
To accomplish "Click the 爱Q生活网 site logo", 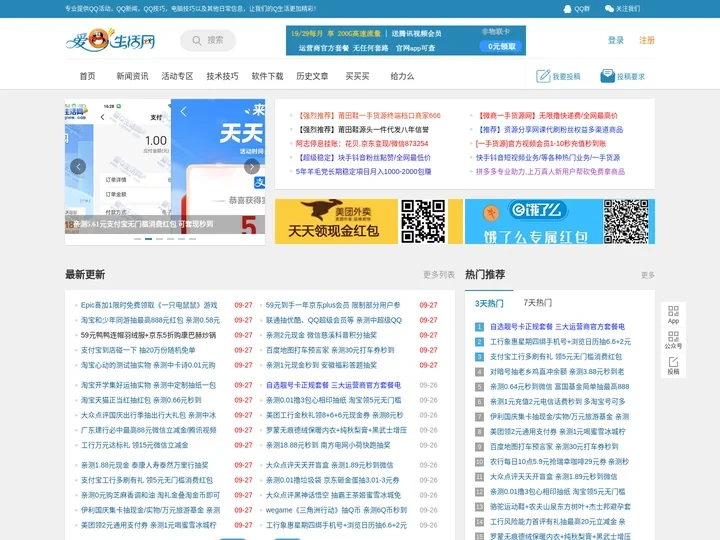I will pos(110,40).
